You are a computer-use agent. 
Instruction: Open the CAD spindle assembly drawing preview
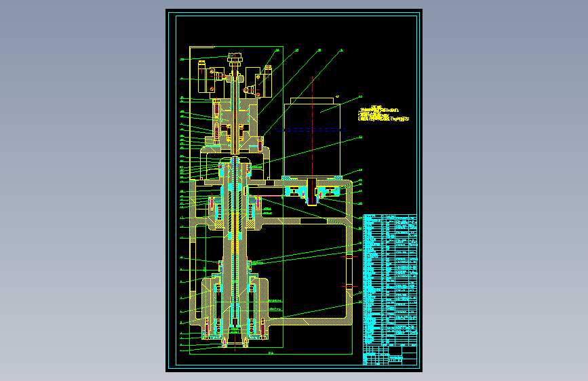click(x=294, y=190)
